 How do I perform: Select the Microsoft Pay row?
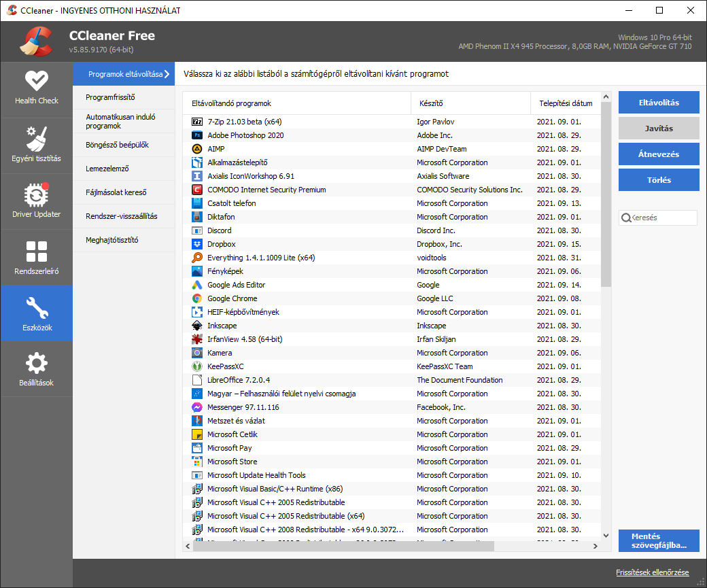[x=392, y=448]
